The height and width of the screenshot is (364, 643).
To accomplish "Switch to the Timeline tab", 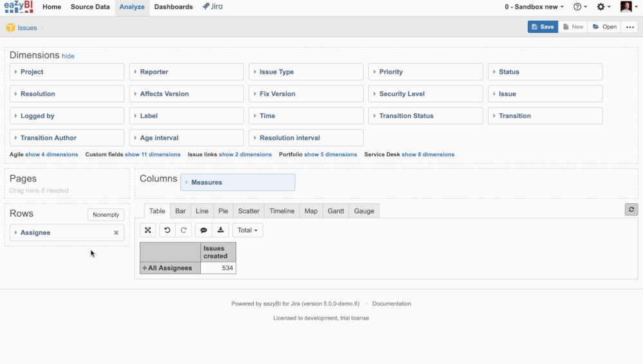I will (282, 211).
